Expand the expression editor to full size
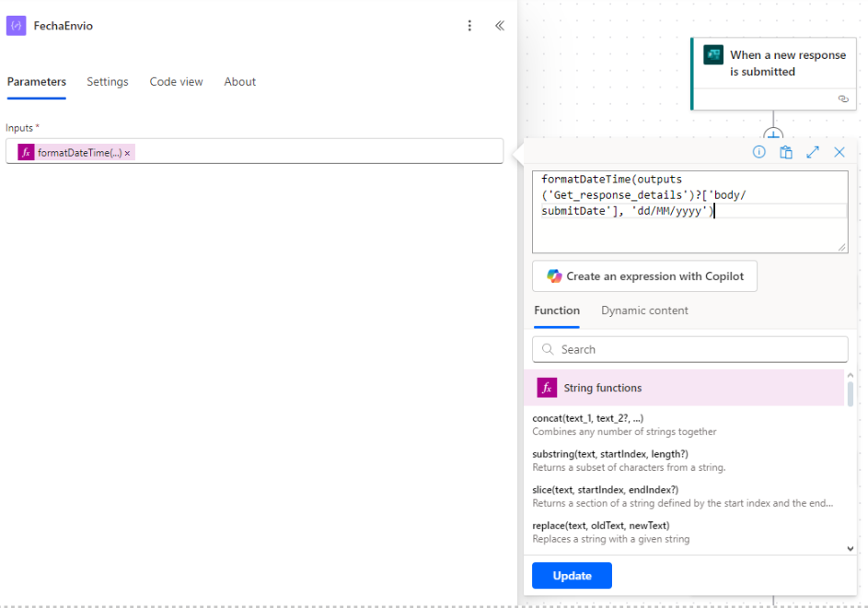The height and width of the screenshot is (608, 868). (813, 153)
